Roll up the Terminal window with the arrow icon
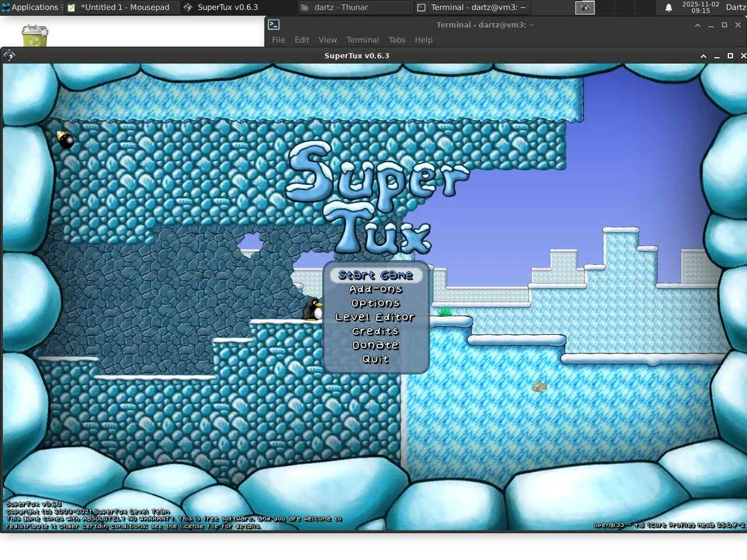 [697, 25]
